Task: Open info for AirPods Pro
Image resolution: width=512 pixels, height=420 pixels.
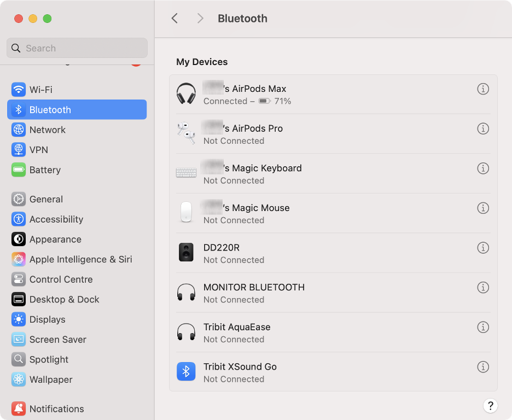Action: click(x=483, y=129)
